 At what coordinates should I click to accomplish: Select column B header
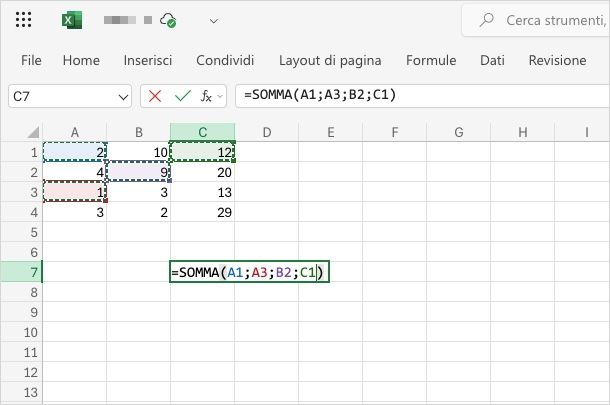[x=138, y=132]
